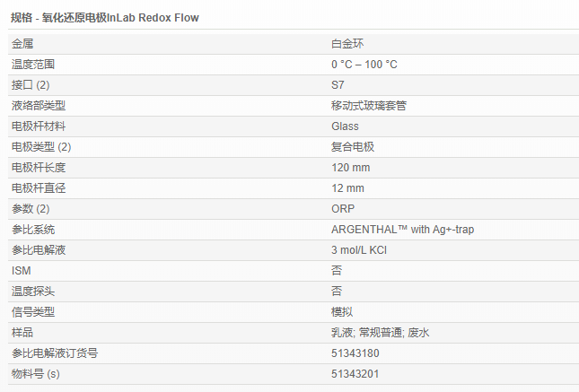Select the Glass shaft material value
The height and width of the screenshot is (392, 579).
pyautogui.click(x=345, y=126)
